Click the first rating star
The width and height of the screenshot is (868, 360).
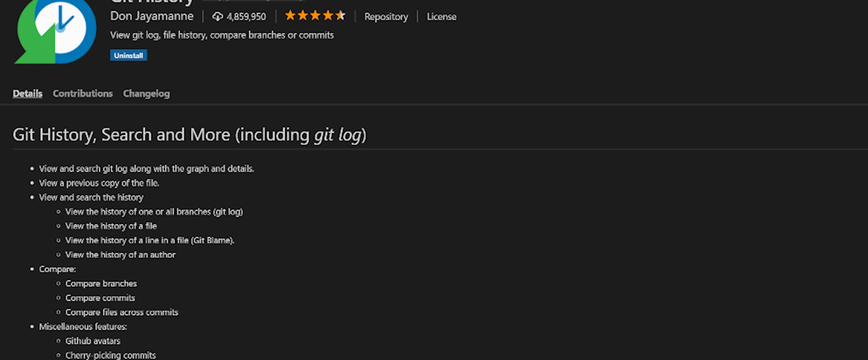291,16
